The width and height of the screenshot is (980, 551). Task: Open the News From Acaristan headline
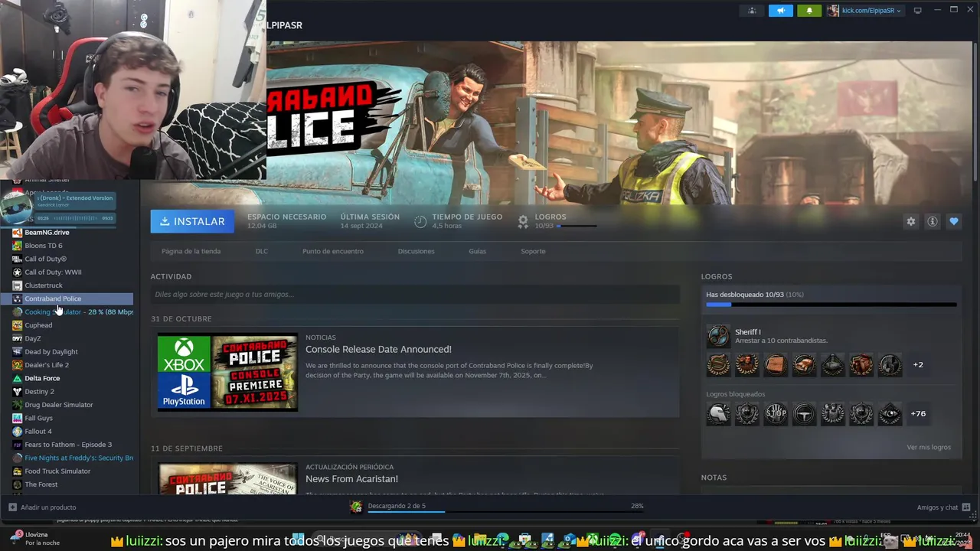[x=351, y=479]
